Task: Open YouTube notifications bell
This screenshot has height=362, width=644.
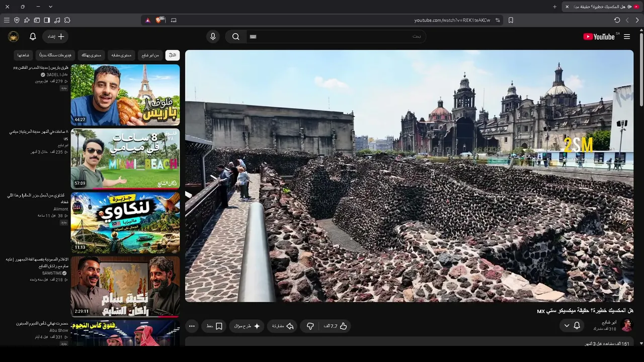Action: tap(33, 37)
